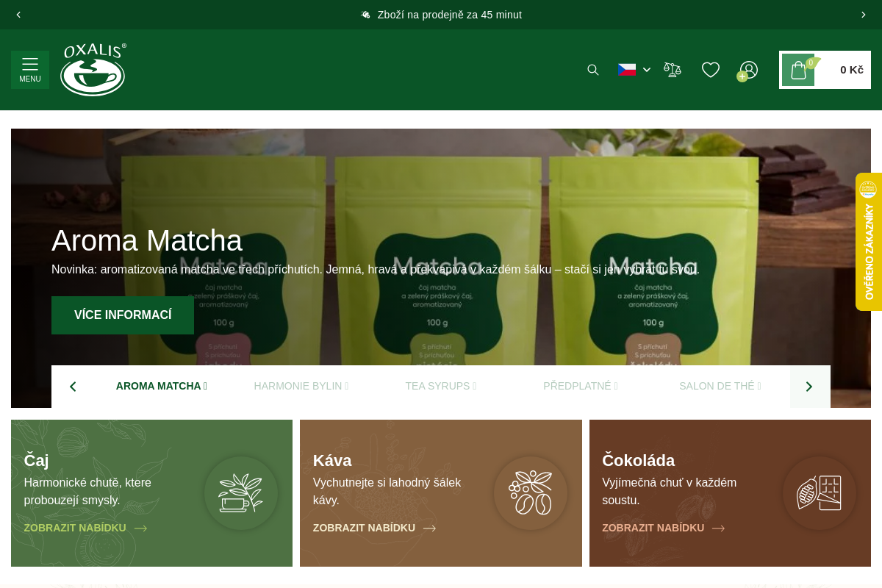The width and height of the screenshot is (882, 588).
Task: Open the shopping cart bag icon
Action: click(798, 70)
